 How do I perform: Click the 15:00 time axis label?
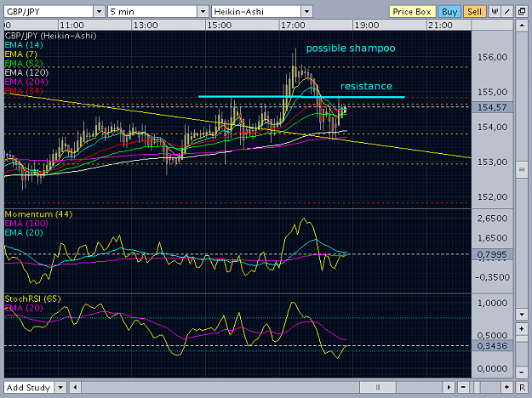point(219,26)
